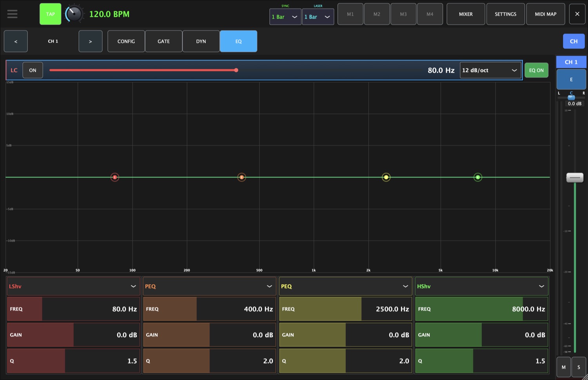Select red band 1 node on the EQ graph
The height and width of the screenshot is (380, 588).
tap(115, 177)
